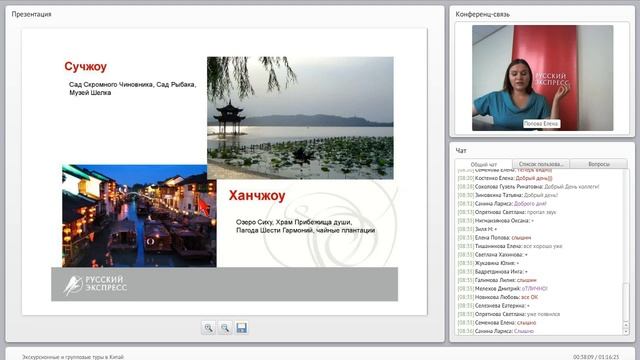Click the Семенова Елена 'слышно' message

497,323
